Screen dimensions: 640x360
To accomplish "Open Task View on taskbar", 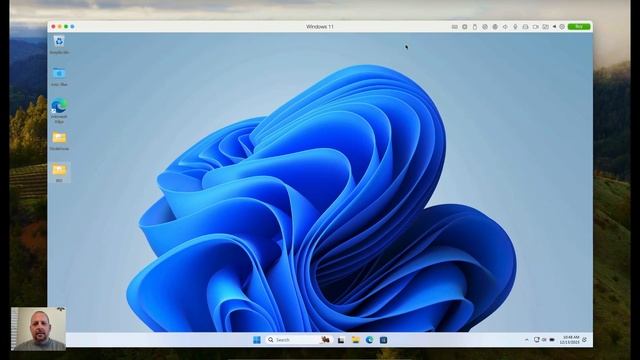I will (x=341, y=340).
